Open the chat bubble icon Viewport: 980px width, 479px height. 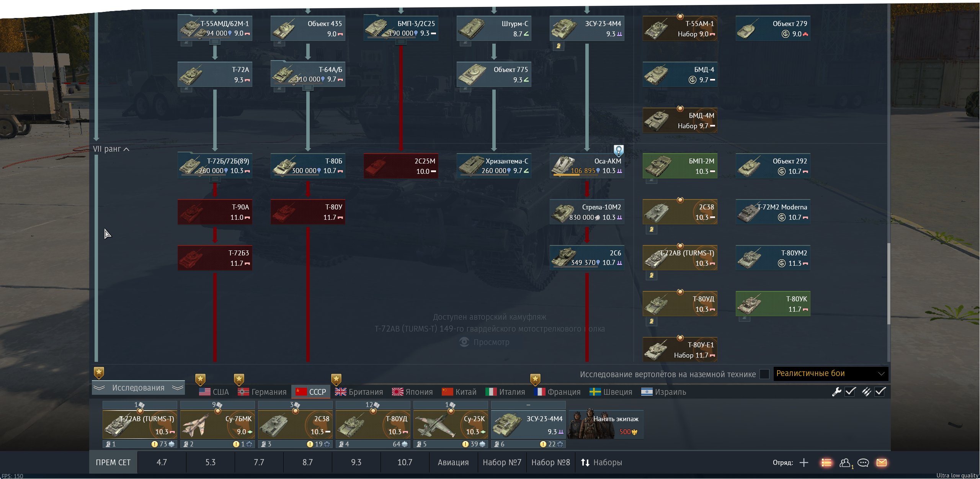click(863, 463)
